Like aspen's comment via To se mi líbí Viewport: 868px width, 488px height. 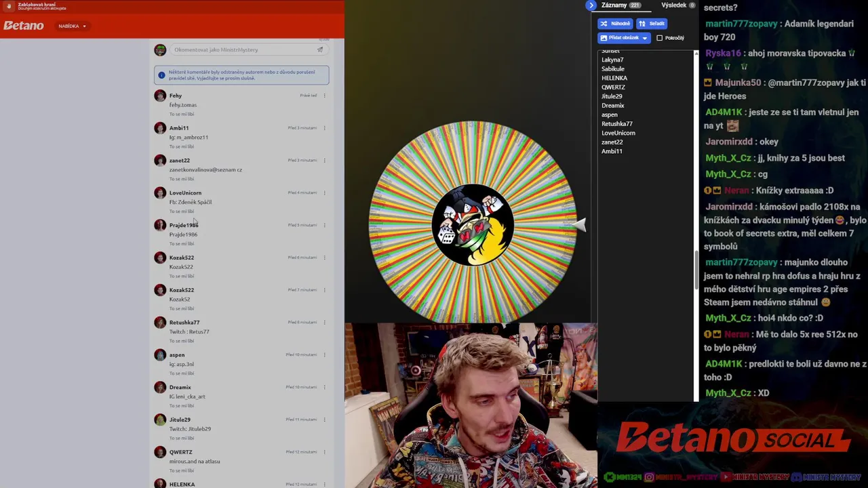pos(181,373)
